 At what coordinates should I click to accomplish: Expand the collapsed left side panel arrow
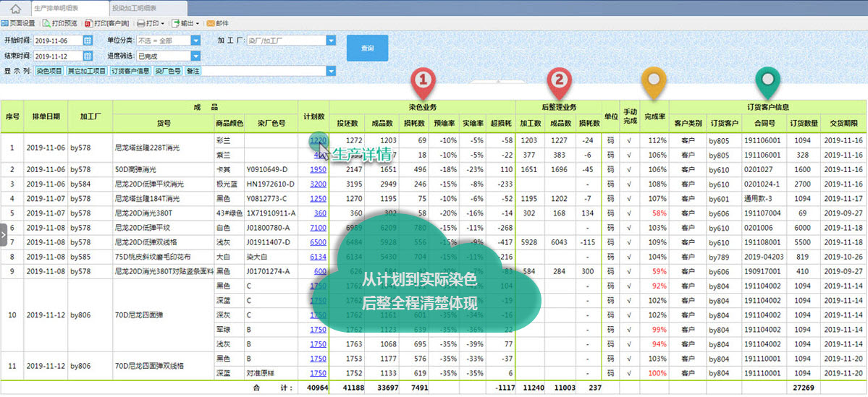pyautogui.click(x=4, y=234)
